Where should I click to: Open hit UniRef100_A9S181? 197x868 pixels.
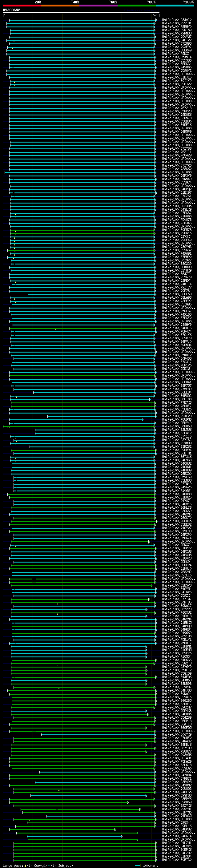[176, 23]
